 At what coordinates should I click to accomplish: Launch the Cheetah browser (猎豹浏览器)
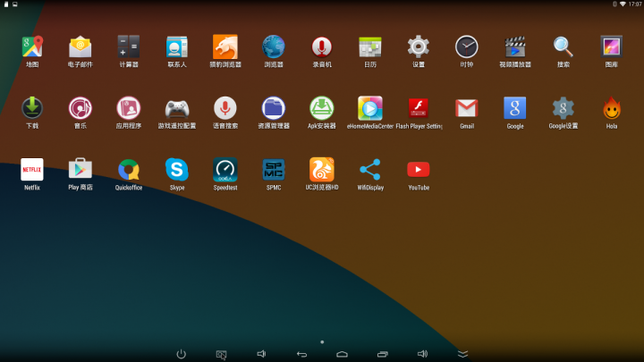(x=225, y=46)
